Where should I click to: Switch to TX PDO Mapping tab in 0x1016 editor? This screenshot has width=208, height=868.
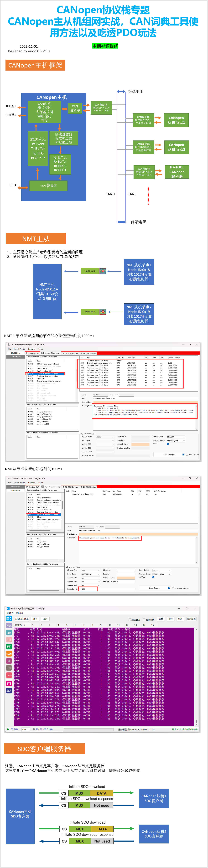pos(70,353)
